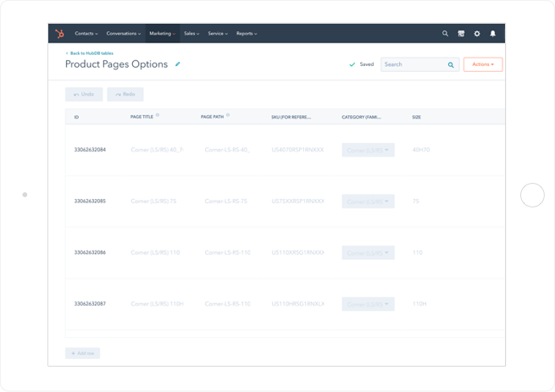Edit the SKU cell 'US110XRSG1RNXXX'
The width and height of the screenshot is (555, 392).
coord(297,252)
